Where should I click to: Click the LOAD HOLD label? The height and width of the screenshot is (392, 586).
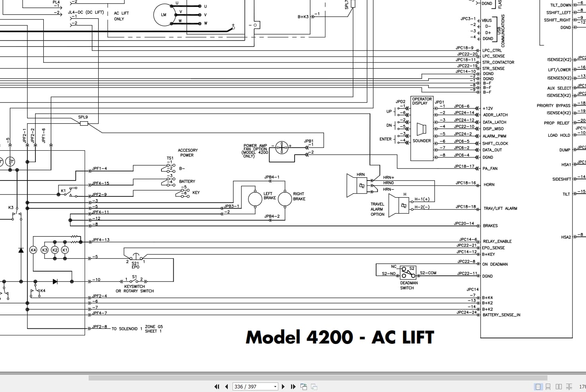pyautogui.click(x=559, y=135)
